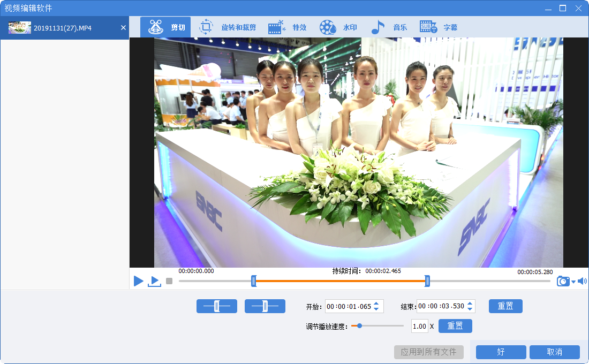Select the 20191131(27).MP4 thumbnail

[x=20, y=28]
